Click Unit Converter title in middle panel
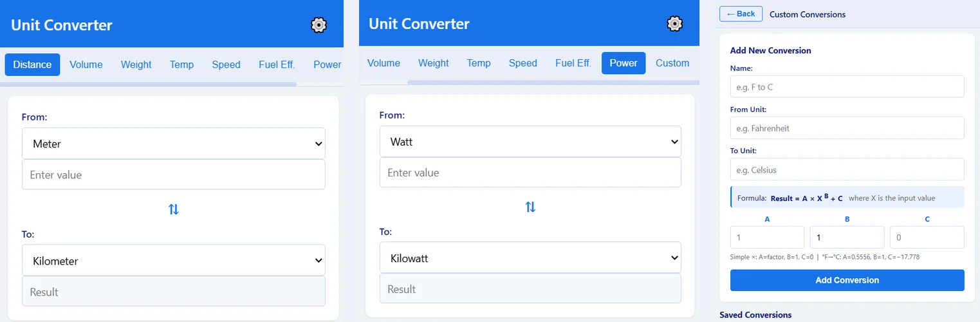The width and height of the screenshot is (980, 322). pyautogui.click(x=419, y=24)
